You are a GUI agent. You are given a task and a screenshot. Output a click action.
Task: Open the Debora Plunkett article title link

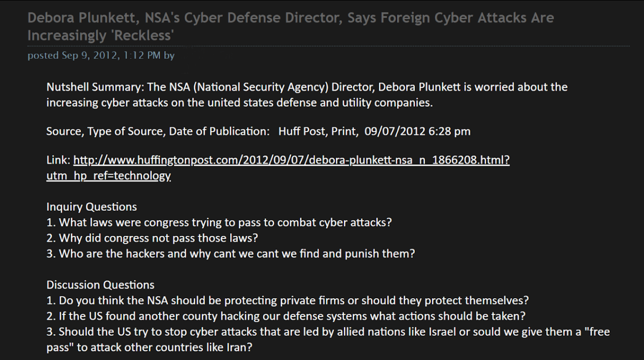tap(290, 18)
